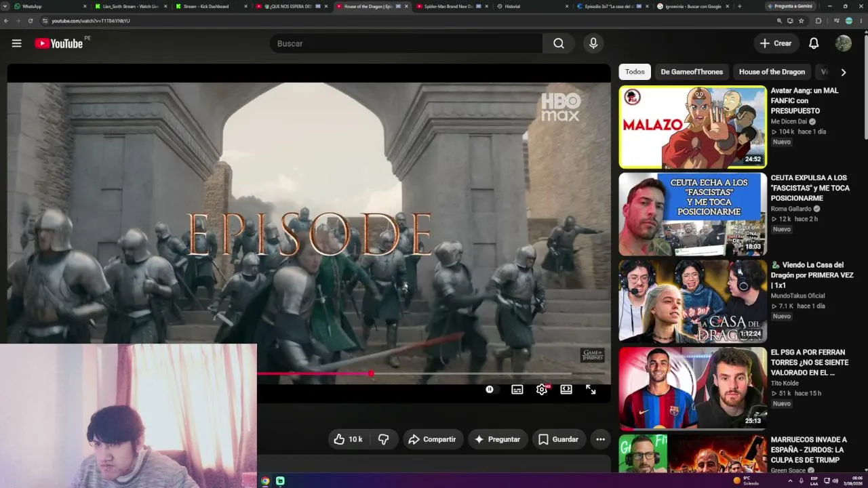Open the El PSG a por Ferran Torres title
The height and width of the screenshot is (488, 868).
coord(810,363)
